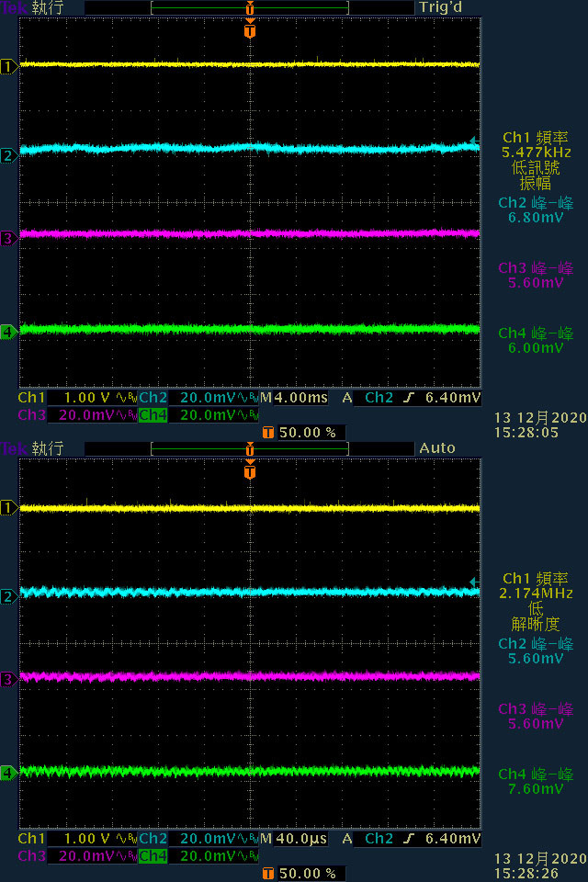Click the Tek logo above the Auto capture
The height and width of the screenshot is (882, 588).
tap(14, 449)
